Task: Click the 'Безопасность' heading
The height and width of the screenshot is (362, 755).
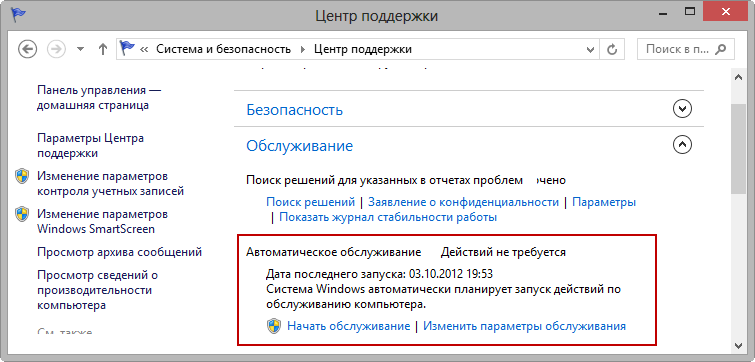Action: click(x=295, y=110)
